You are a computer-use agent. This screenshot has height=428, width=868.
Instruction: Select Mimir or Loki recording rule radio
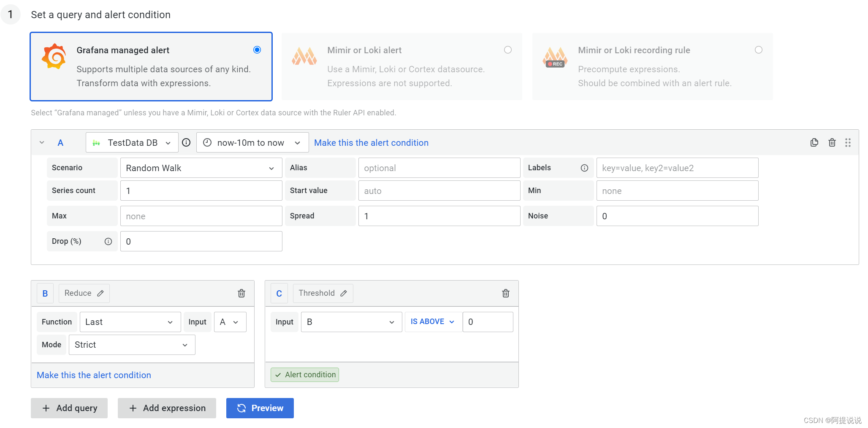[759, 50]
